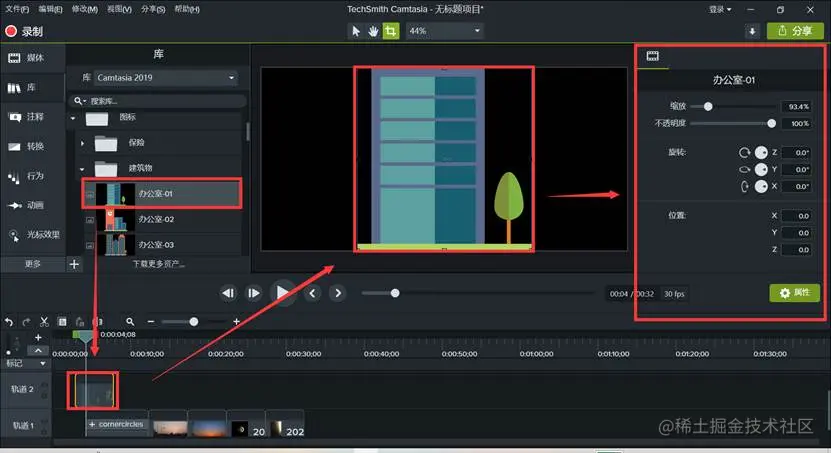Click the Z rotation dial

tap(761, 153)
